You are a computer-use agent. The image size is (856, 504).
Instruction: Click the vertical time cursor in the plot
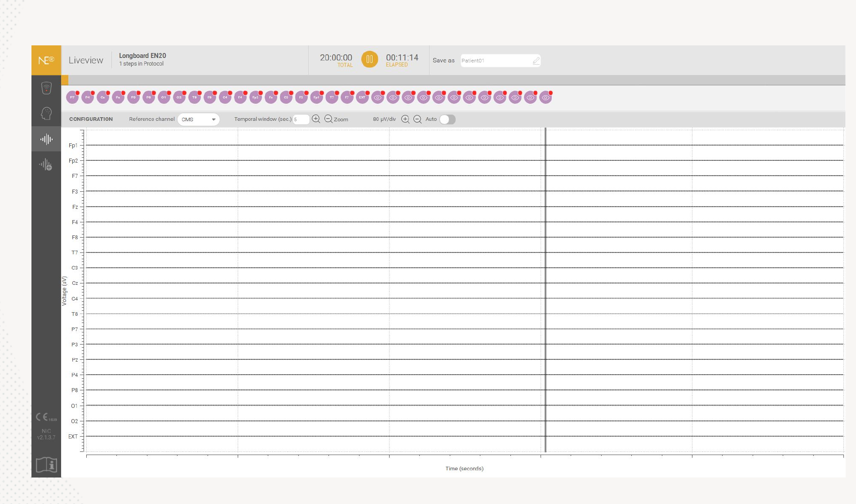[x=546, y=290]
